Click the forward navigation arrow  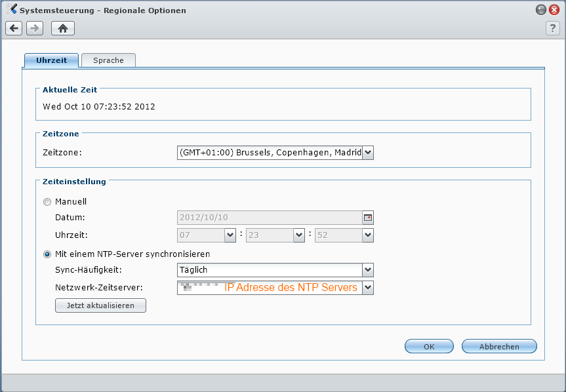click(x=35, y=28)
